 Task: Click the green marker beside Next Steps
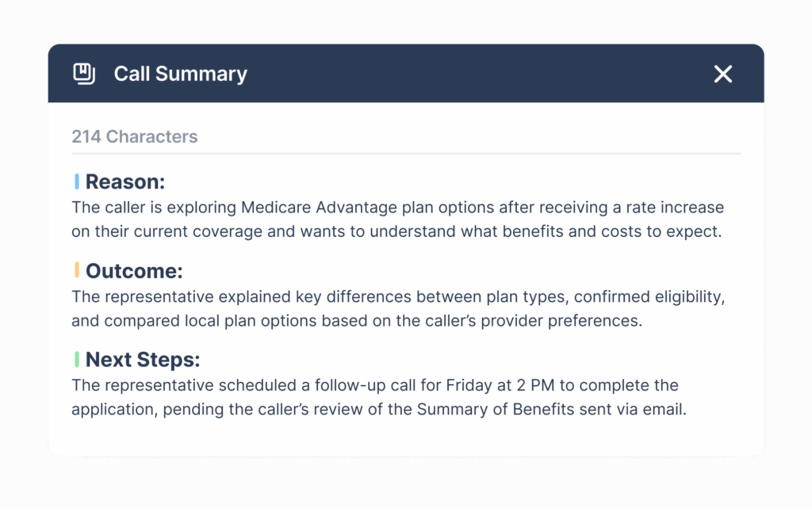click(77, 360)
